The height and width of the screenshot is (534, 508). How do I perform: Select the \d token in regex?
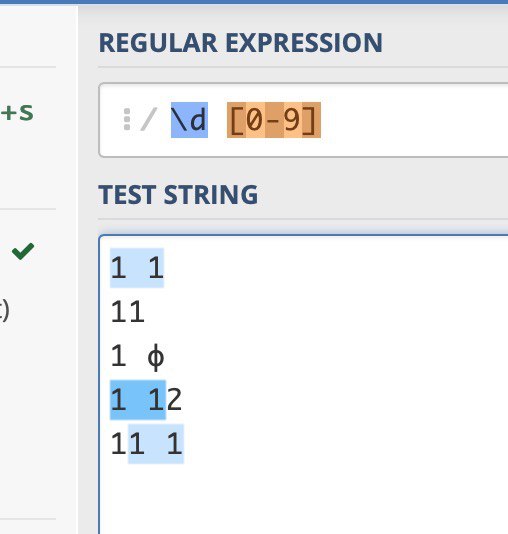tap(189, 120)
